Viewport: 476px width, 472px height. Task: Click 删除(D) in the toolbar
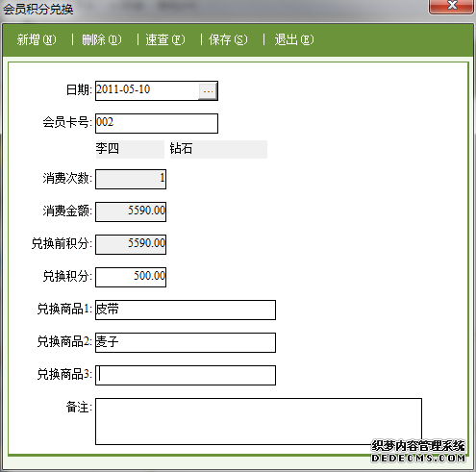pos(101,39)
